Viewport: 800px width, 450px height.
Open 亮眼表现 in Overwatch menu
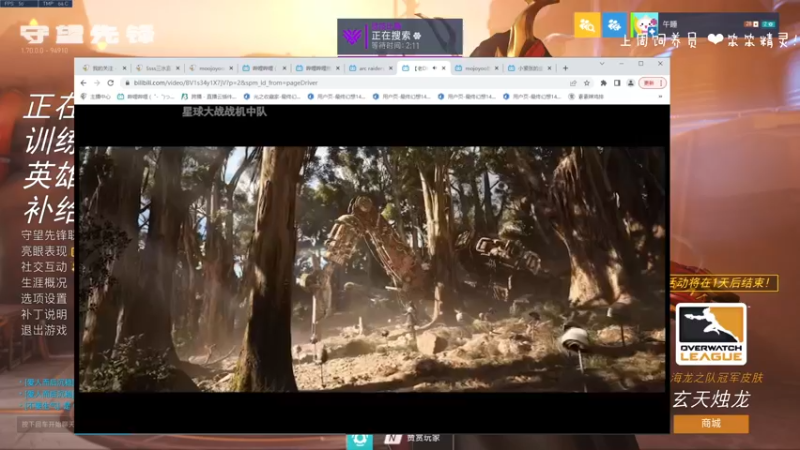coord(44,251)
